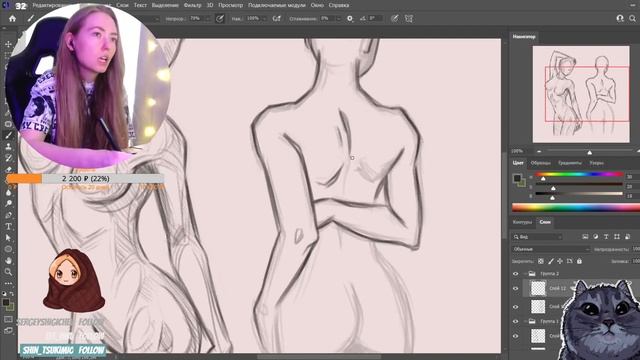Enable airbrush build-up icon
The height and width of the screenshot is (360, 640).
click(277, 18)
